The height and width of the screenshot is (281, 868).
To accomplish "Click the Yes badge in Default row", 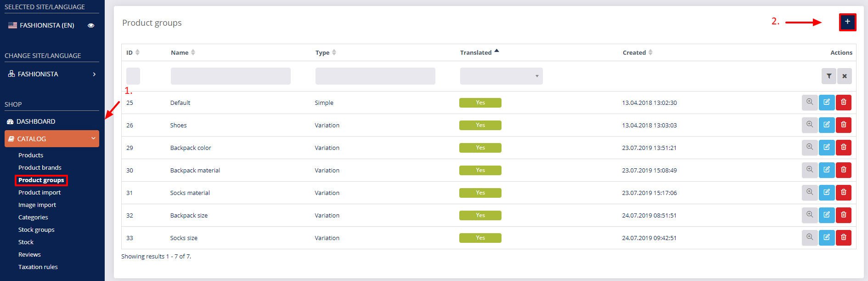I will [480, 103].
